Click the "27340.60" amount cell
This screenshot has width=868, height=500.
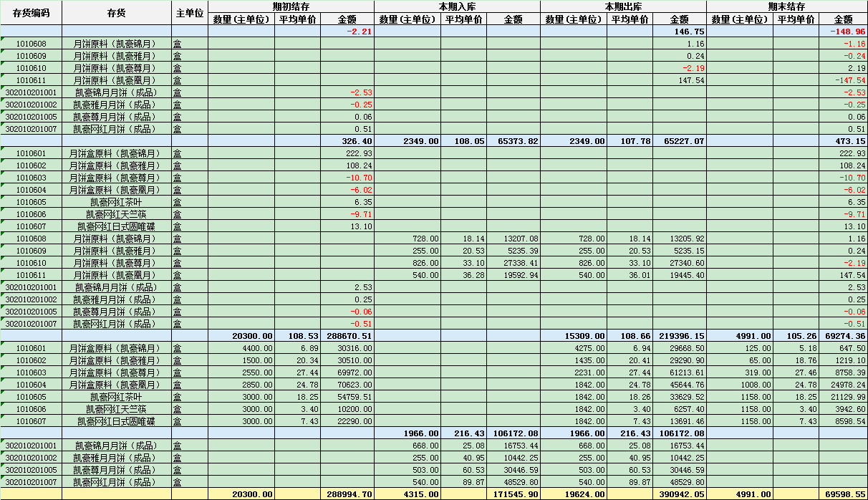[680, 263]
